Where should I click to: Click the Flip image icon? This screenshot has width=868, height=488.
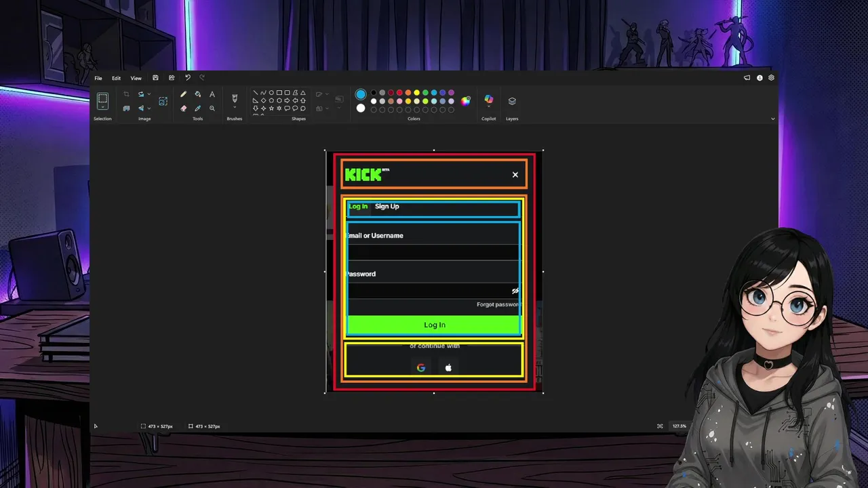[141, 108]
